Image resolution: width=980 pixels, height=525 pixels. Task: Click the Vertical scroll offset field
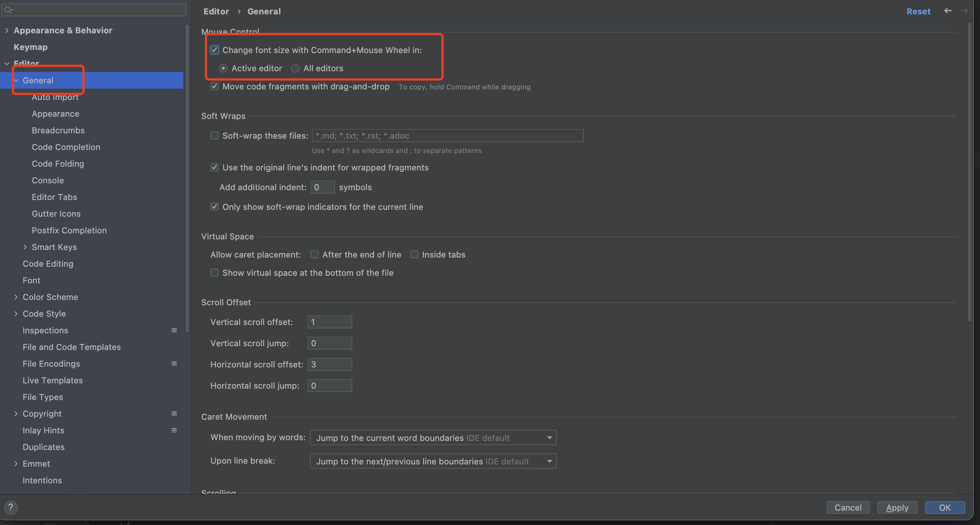[x=330, y=322]
